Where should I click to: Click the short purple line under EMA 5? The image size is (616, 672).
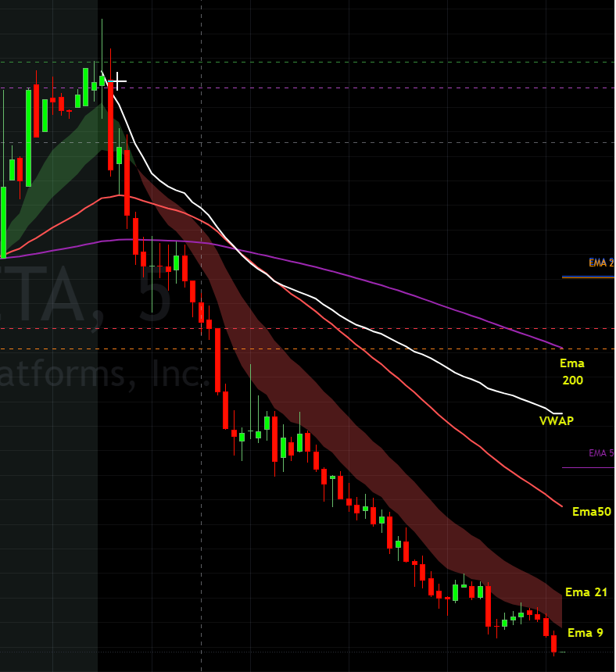click(588, 467)
